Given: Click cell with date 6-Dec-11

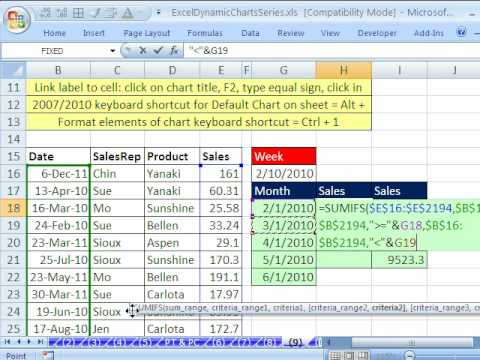Looking at the screenshot, I should click(x=58, y=174).
